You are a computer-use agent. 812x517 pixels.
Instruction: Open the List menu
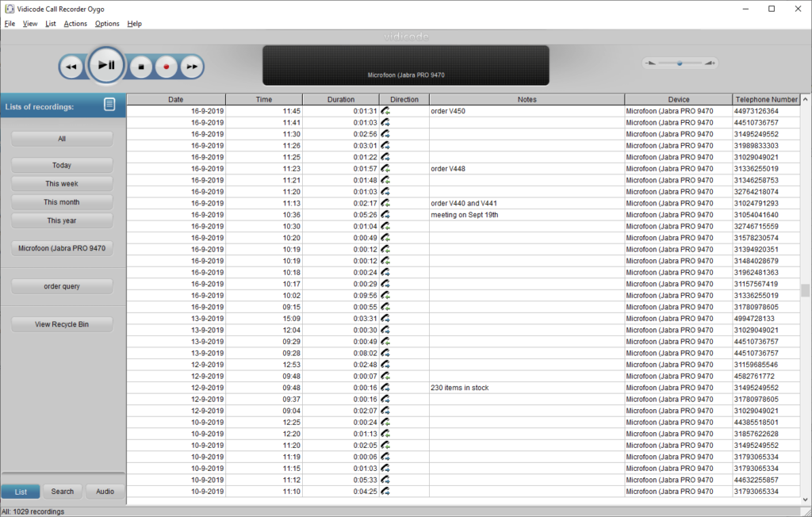tap(50, 23)
